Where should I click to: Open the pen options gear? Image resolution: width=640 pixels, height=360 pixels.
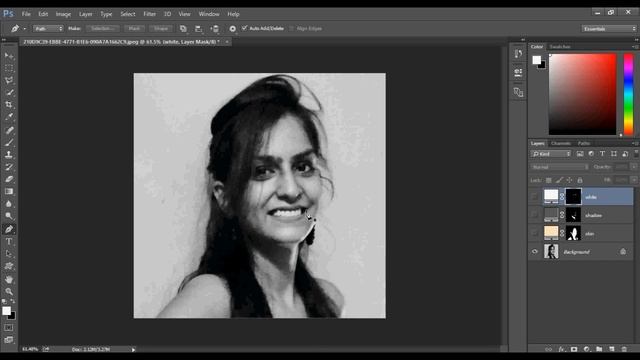click(x=232, y=29)
